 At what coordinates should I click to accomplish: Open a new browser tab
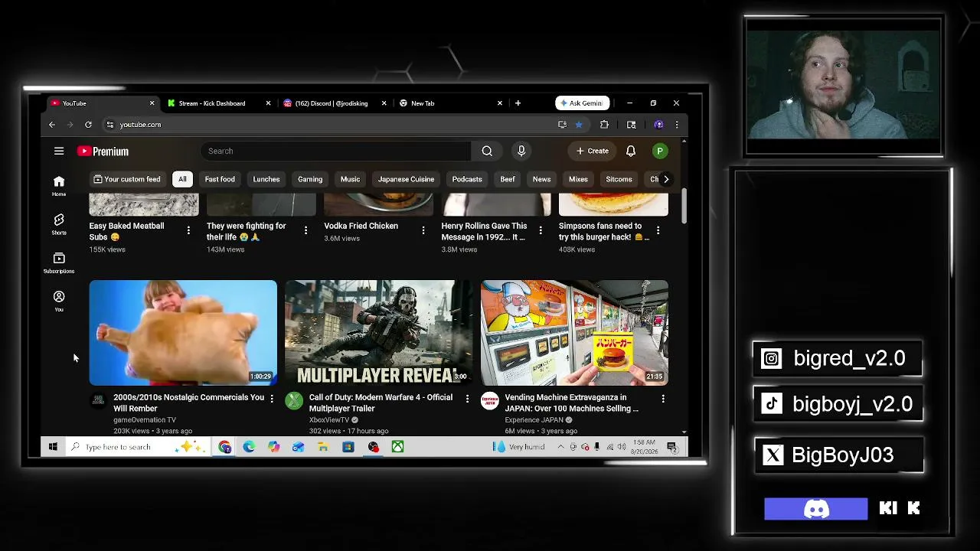(518, 103)
